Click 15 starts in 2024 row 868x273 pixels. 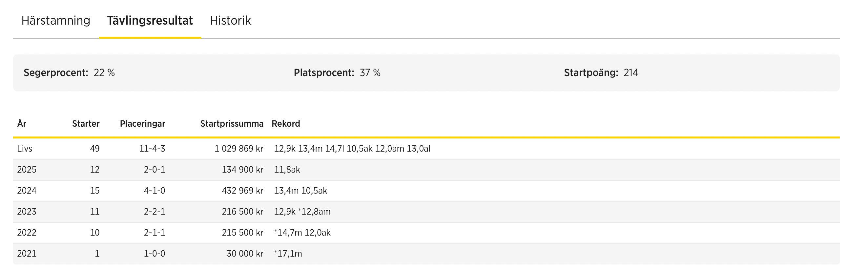(95, 190)
